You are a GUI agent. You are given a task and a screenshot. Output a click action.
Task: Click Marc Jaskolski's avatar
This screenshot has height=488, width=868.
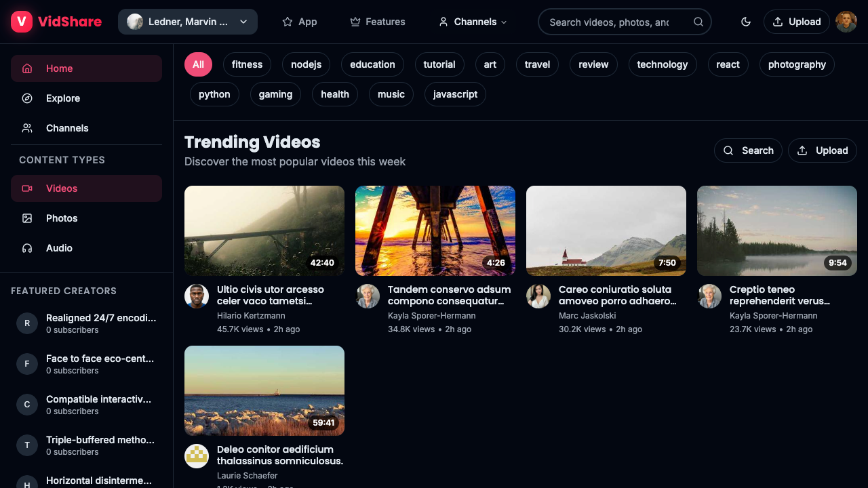[x=538, y=296]
